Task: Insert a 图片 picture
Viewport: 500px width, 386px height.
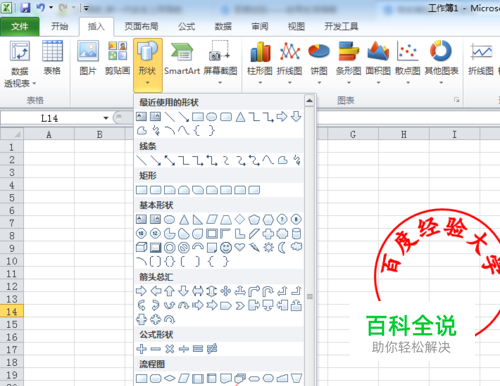Action: click(x=88, y=58)
